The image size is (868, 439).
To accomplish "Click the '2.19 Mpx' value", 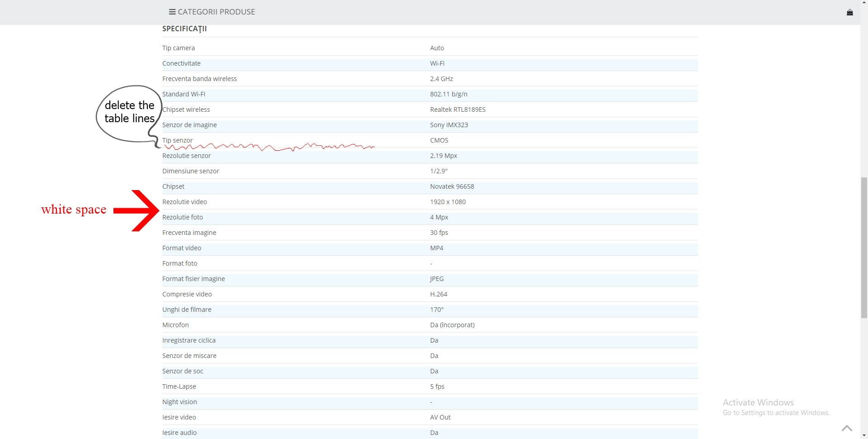I will coord(443,156).
